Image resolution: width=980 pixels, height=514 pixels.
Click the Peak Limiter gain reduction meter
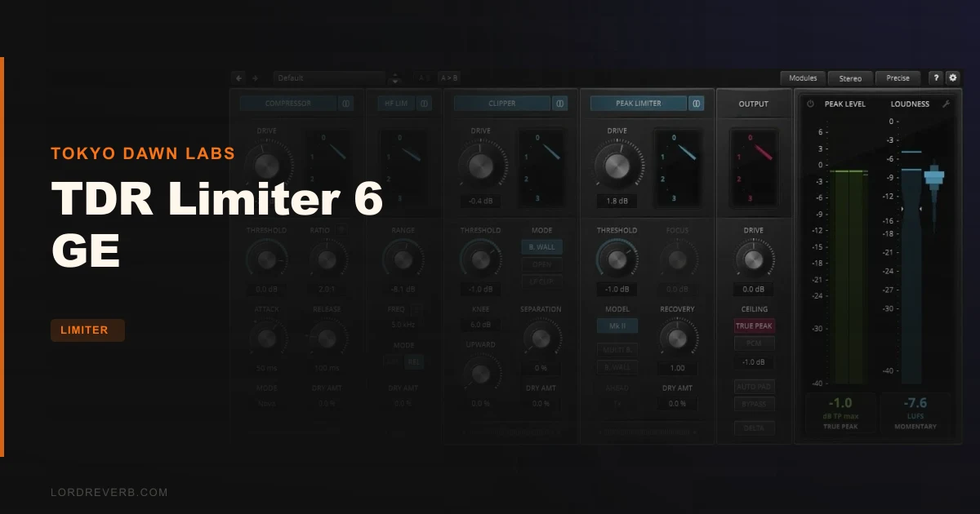[x=679, y=166]
